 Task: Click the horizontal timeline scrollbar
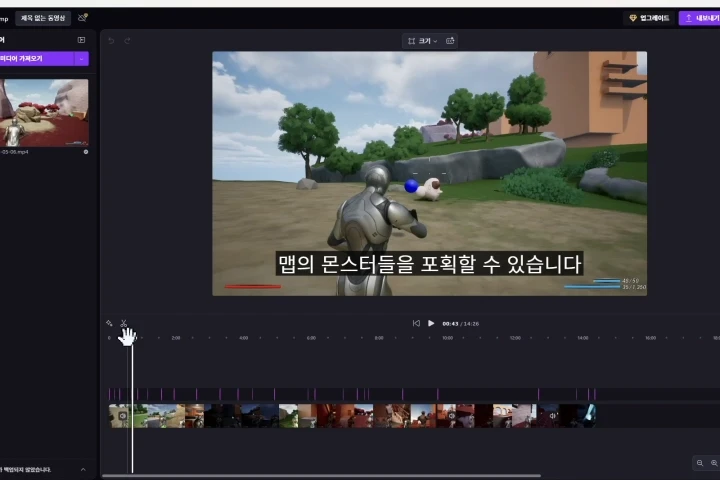(x=321, y=476)
